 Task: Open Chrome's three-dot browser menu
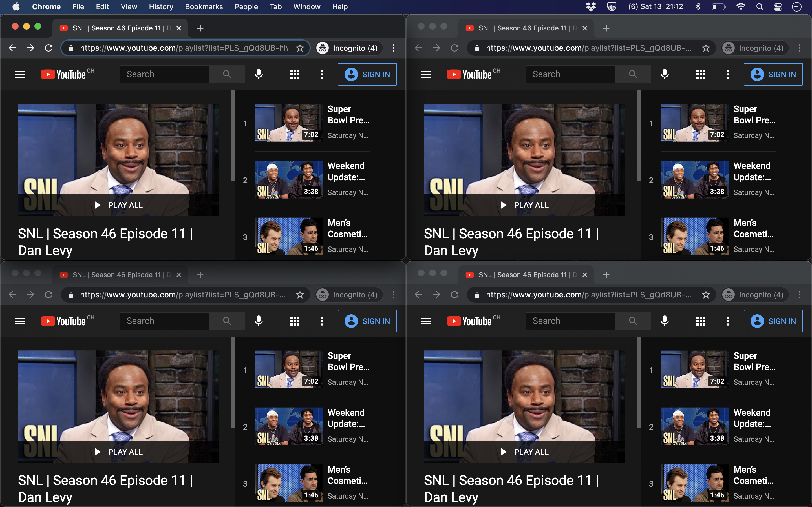pos(393,48)
